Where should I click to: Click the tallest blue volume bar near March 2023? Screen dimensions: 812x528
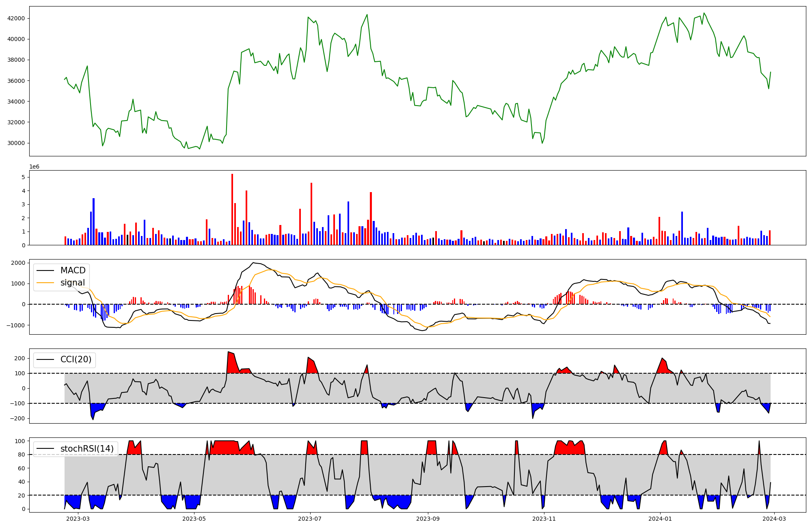tap(94, 221)
